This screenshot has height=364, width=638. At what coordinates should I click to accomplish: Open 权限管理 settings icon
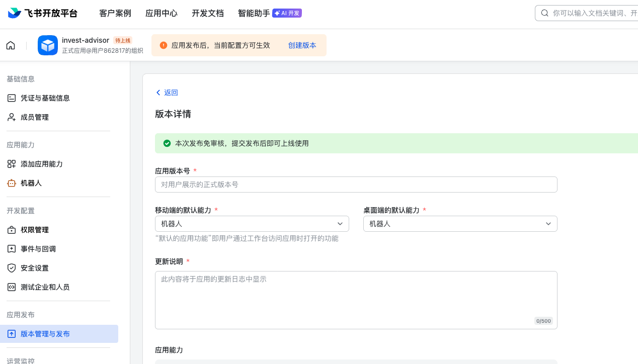pos(11,230)
